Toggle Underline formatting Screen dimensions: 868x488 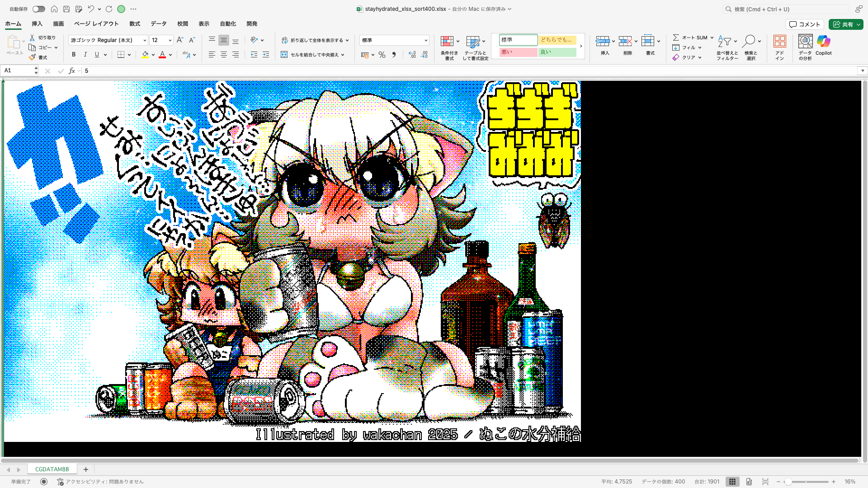click(97, 55)
